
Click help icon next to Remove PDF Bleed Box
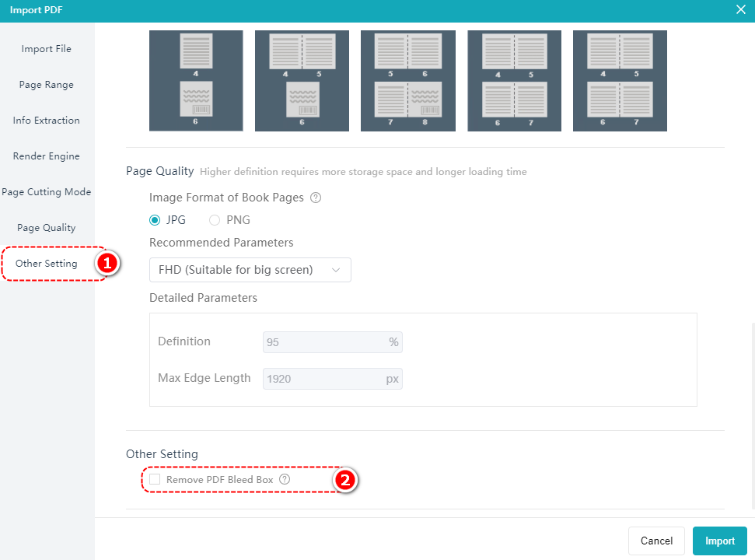(x=285, y=480)
